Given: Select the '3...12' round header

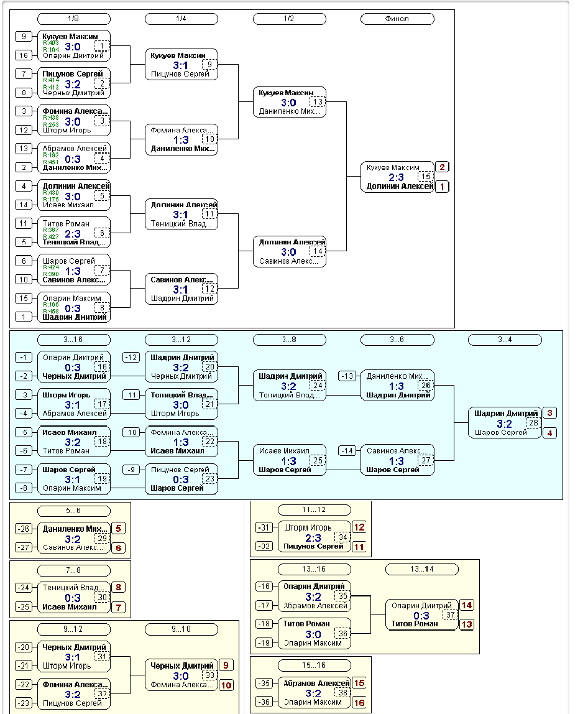Looking at the screenshot, I should [181, 340].
